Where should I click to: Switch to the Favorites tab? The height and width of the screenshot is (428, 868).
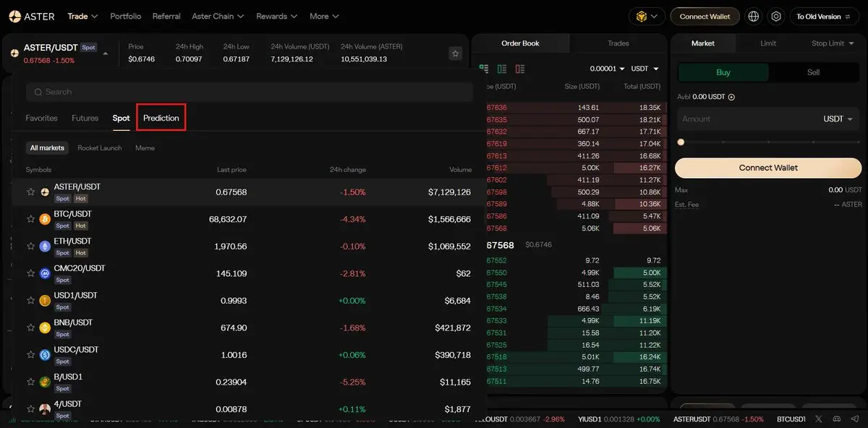click(41, 118)
